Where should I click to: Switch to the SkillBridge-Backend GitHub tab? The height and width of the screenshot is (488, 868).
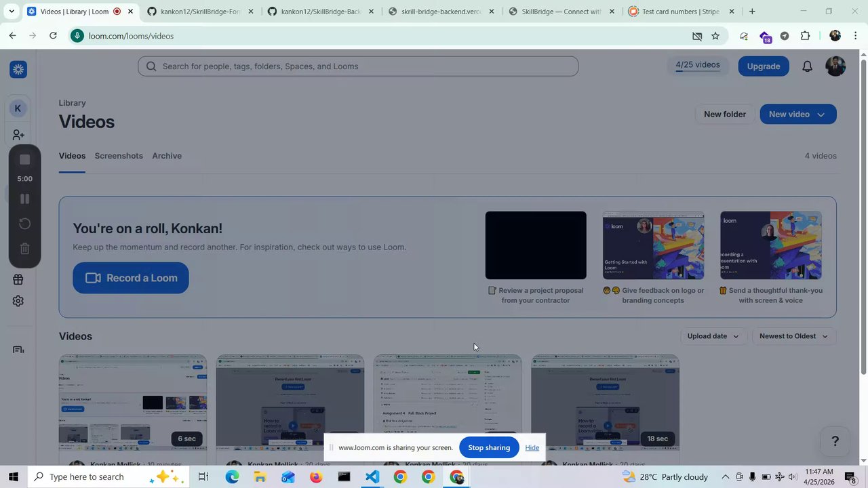[x=320, y=12]
